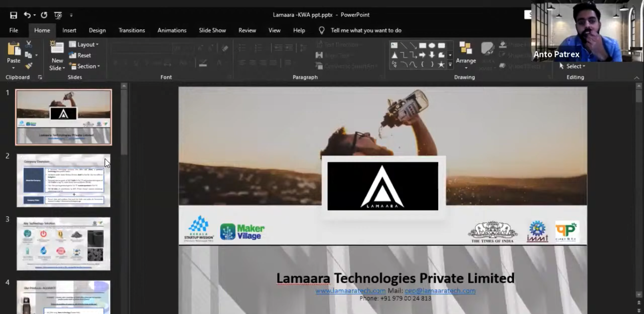The width and height of the screenshot is (644, 314).
Task: Click the slide thumbnail pane scrollbar
Action: 124,123
